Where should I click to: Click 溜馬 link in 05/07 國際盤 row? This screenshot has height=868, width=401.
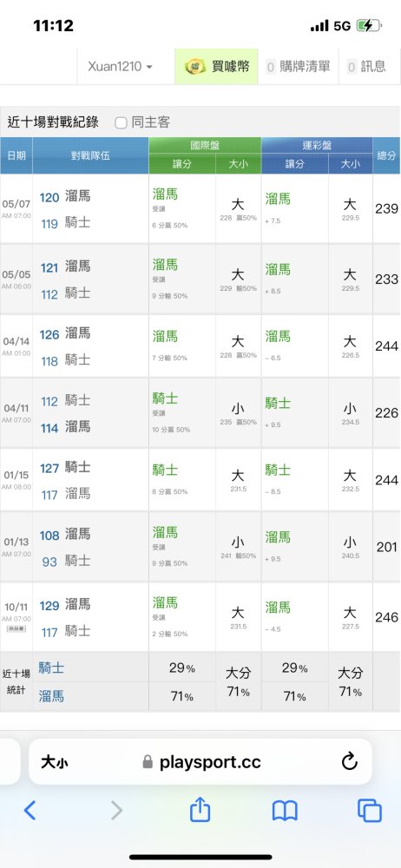click(165, 194)
